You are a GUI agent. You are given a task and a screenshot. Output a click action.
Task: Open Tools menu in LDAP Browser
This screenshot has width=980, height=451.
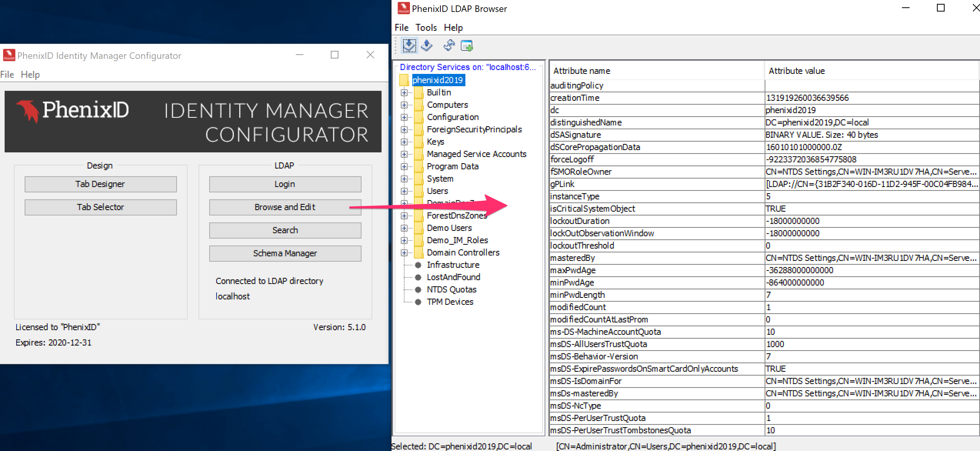(426, 28)
